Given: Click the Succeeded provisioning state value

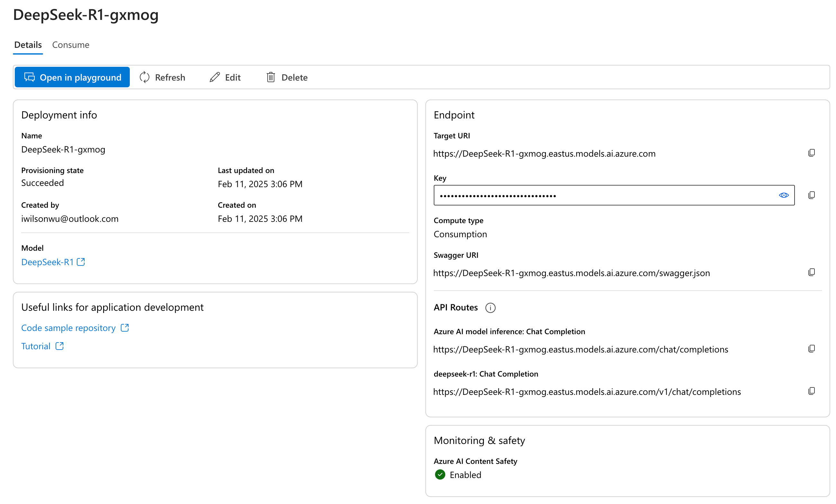Looking at the screenshot, I should click(42, 183).
